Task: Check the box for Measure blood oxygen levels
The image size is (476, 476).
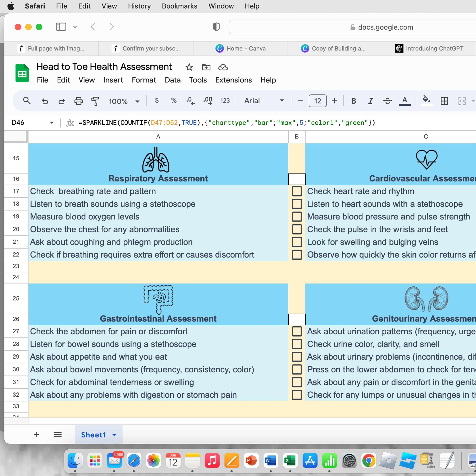Action: click(x=297, y=217)
